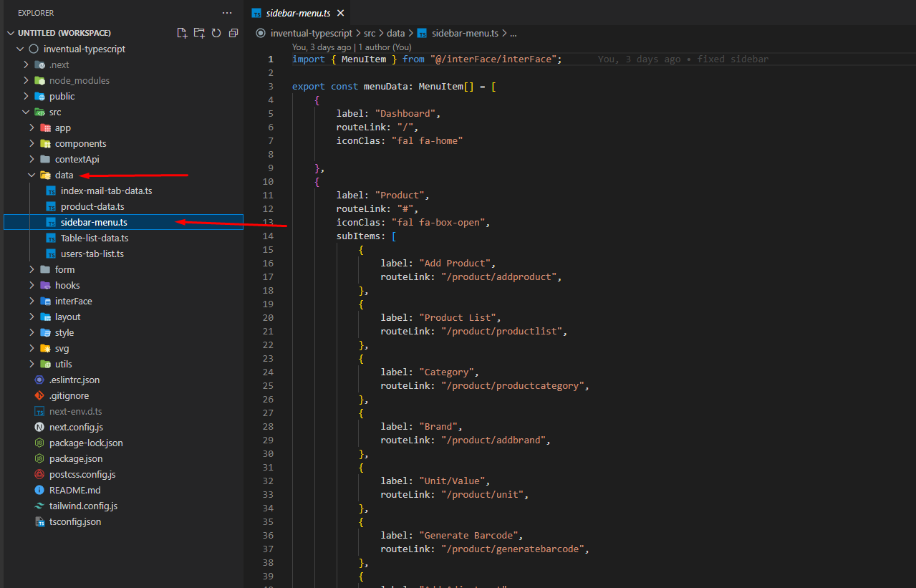Expand the contextApi folder chevron
This screenshot has height=588, width=916.
(32, 159)
